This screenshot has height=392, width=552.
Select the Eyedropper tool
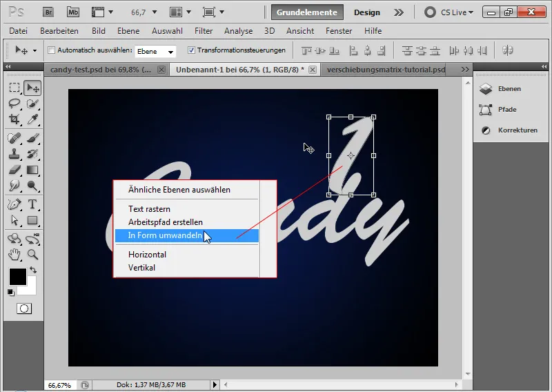coord(32,119)
